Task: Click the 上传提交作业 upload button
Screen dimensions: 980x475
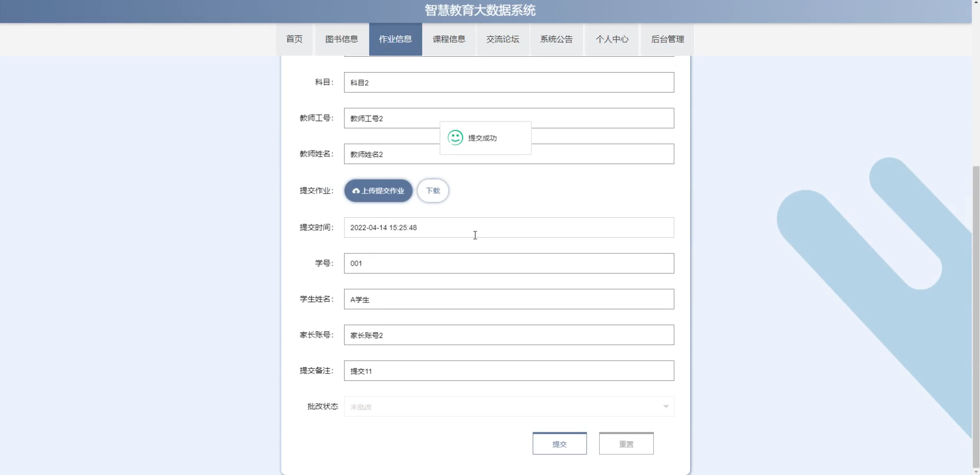Action: [378, 191]
